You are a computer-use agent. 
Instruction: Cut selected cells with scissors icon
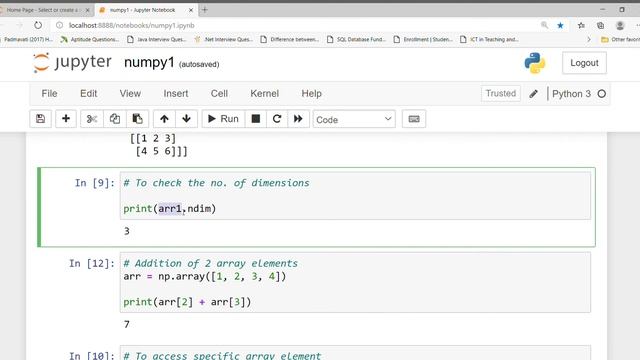pos(92,119)
